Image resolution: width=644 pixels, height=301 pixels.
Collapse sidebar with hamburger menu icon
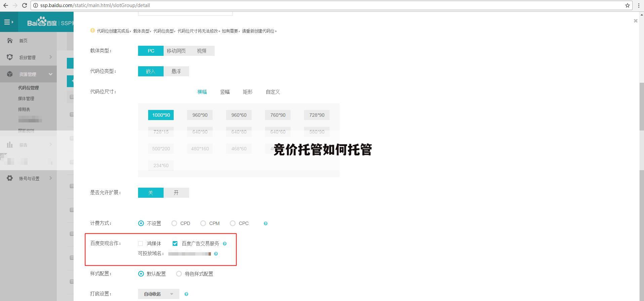click(x=8, y=22)
